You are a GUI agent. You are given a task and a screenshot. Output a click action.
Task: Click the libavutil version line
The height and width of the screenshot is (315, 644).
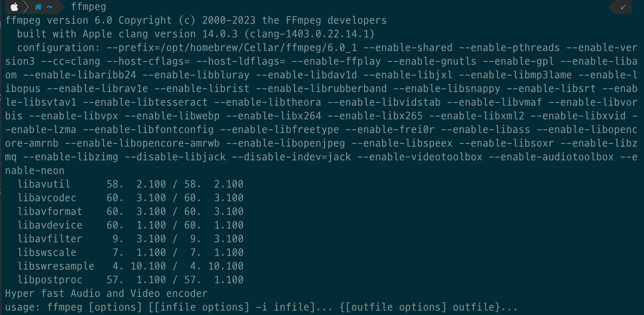pos(131,184)
